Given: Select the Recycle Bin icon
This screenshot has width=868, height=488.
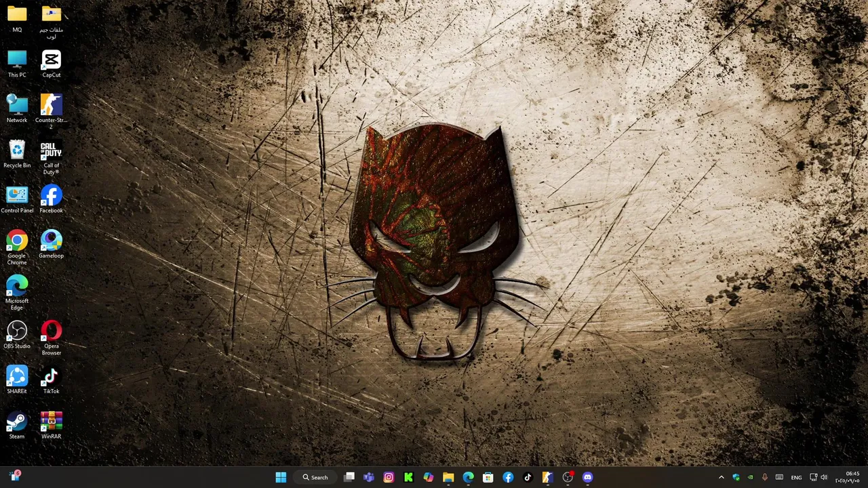Looking at the screenshot, I should click(x=17, y=154).
